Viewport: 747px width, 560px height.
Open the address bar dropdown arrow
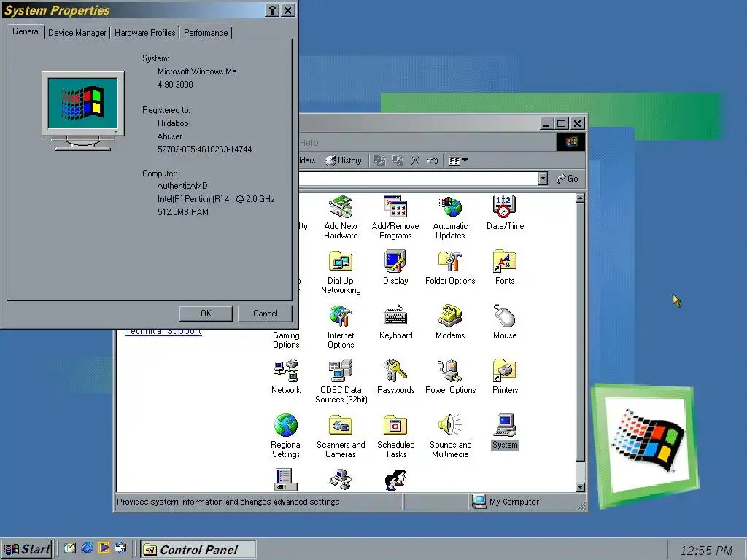(543, 179)
